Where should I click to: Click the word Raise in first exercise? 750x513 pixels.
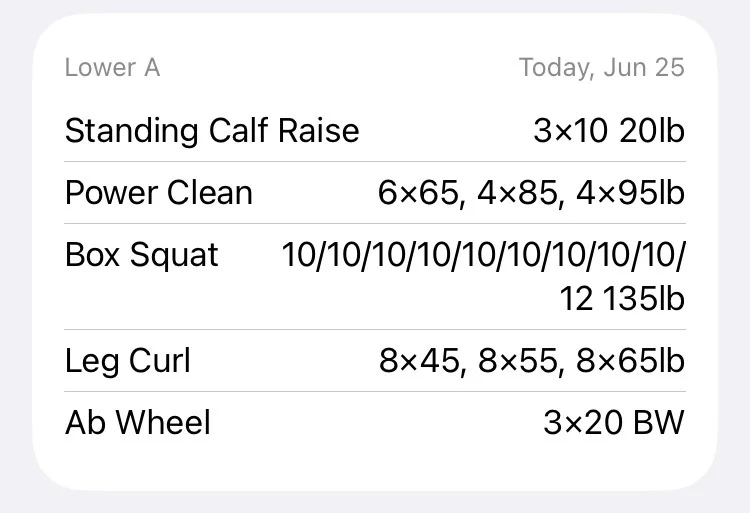click(x=319, y=131)
